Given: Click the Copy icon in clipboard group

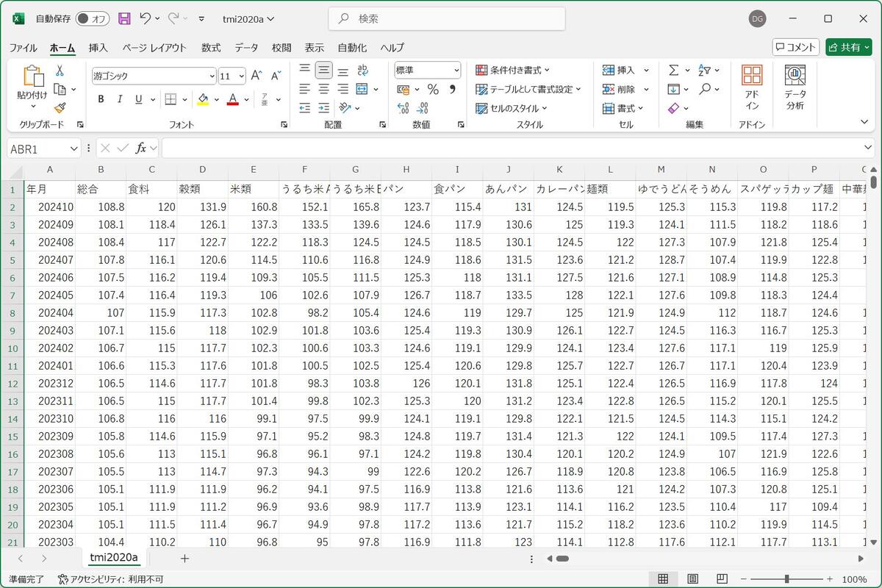Looking at the screenshot, I should 60,89.
